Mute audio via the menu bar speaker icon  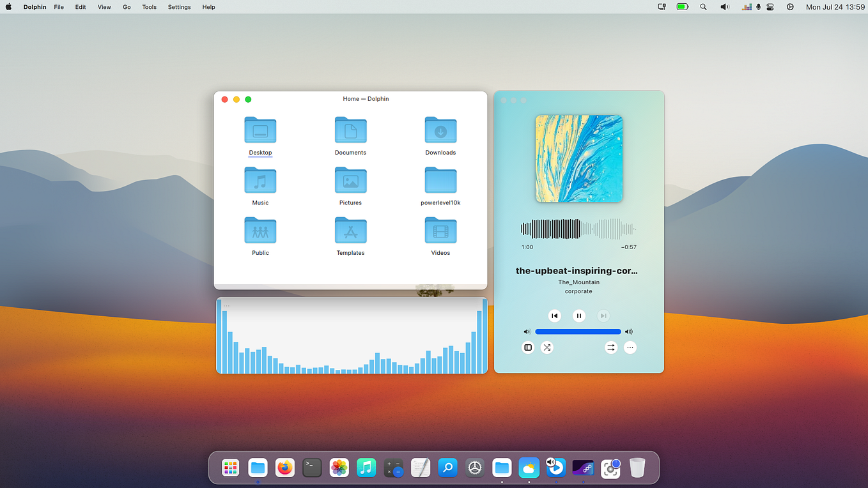click(725, 7)
